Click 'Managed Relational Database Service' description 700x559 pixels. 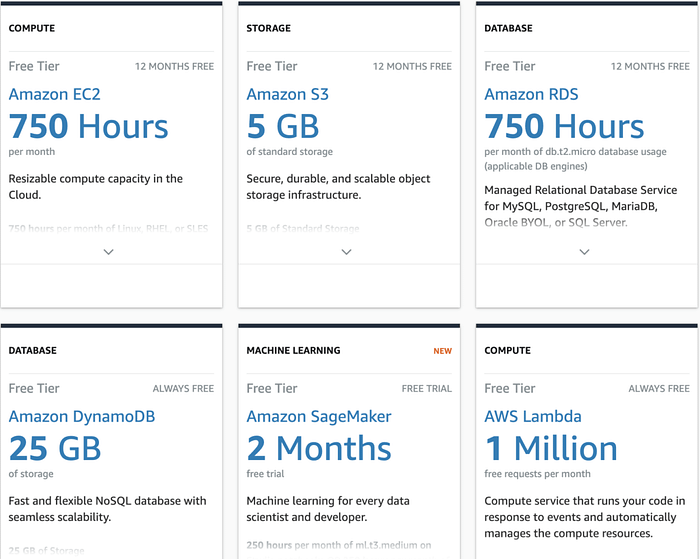point(580,206)
